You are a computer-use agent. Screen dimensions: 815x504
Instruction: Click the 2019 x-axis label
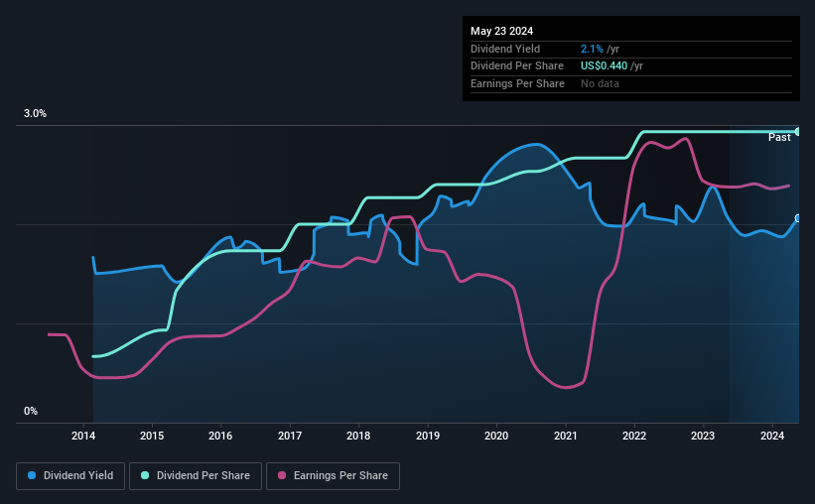tap(428, 436)
